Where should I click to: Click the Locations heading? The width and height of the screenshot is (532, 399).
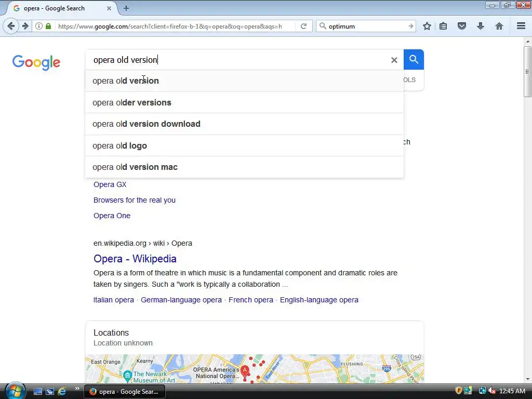tap(111, 332)
